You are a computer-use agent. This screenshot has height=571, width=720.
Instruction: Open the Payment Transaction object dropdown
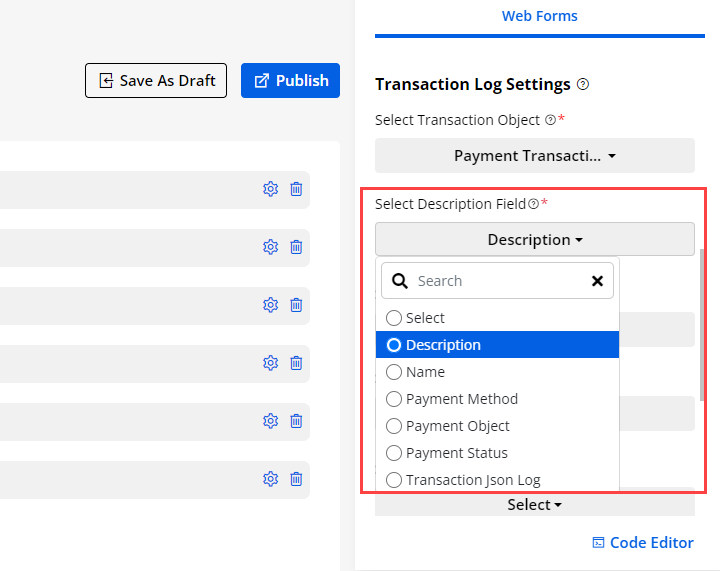[x=534, y=156]
